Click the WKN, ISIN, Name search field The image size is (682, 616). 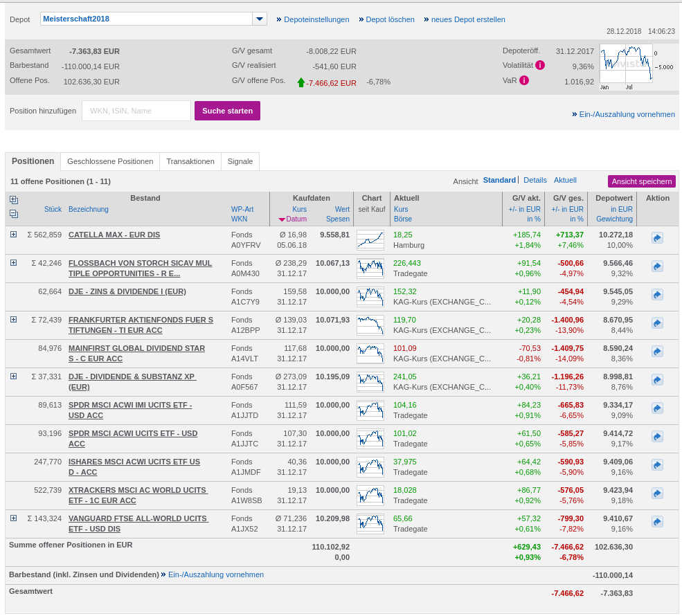[x=136, y=111]
